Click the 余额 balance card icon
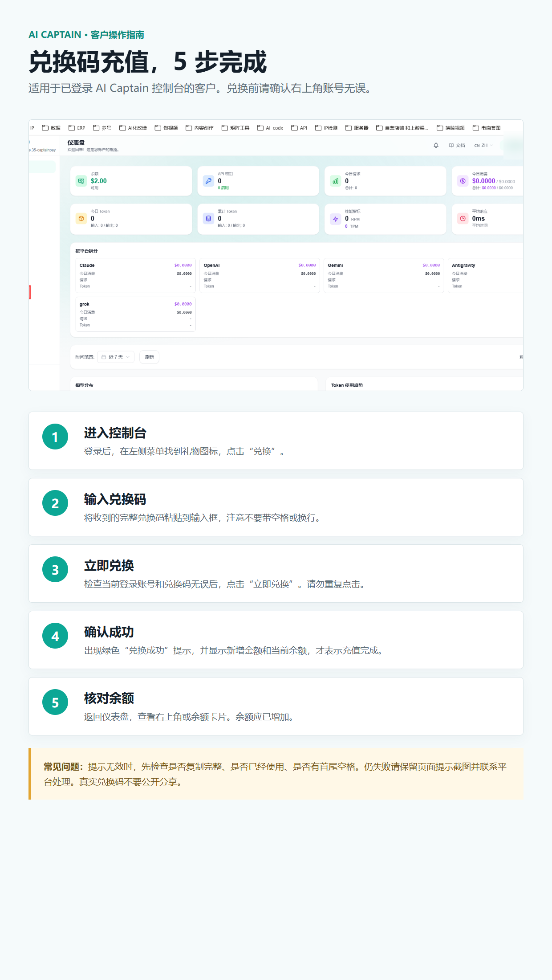This screenshot has height=980, width=552. point(81,181)
